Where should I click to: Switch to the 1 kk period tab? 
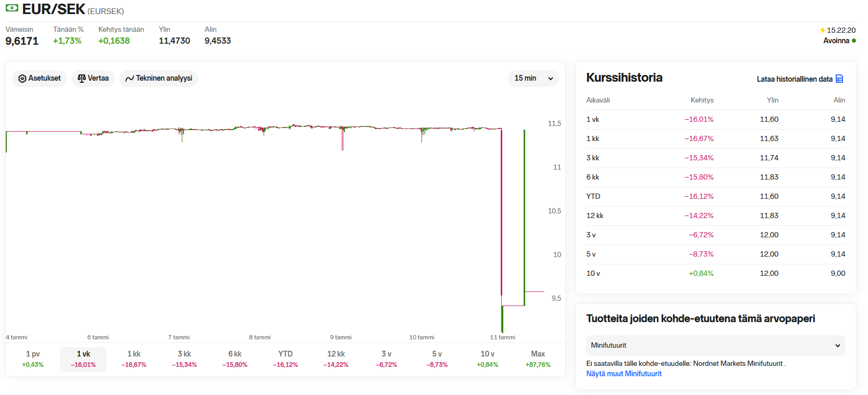tap(134, 359)
